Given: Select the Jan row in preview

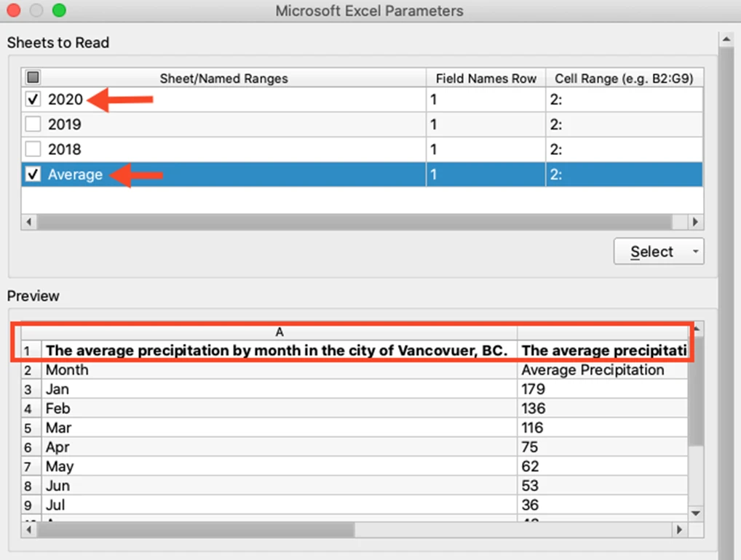Looking at the screenshot, I should [x=354, y=389].
